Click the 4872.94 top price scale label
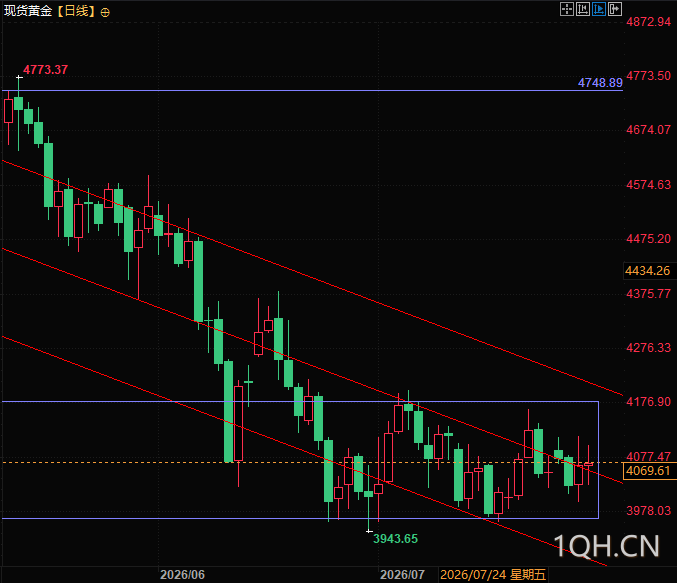This screenshot has width=677, height=583. coord(649,22)
